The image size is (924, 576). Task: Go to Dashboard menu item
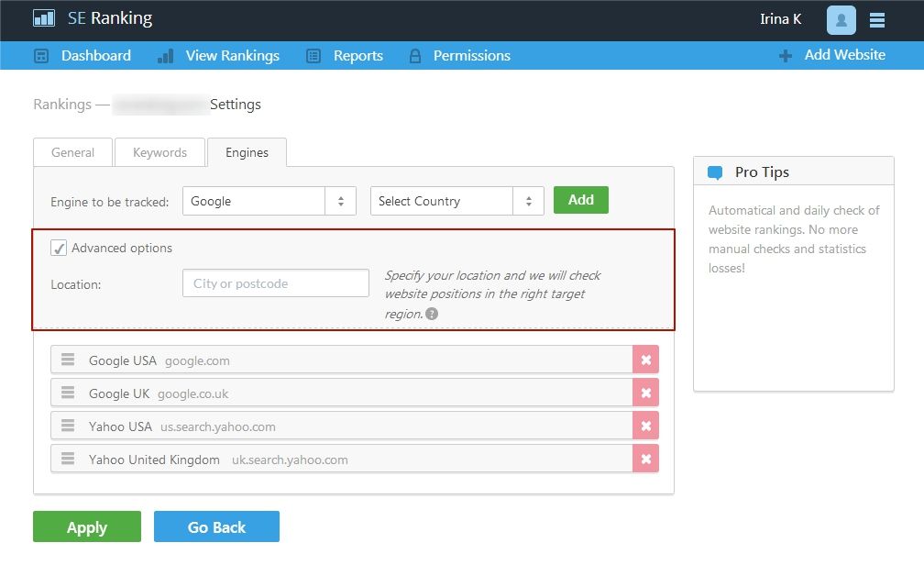pyautogui.click(x=96, y=55)
